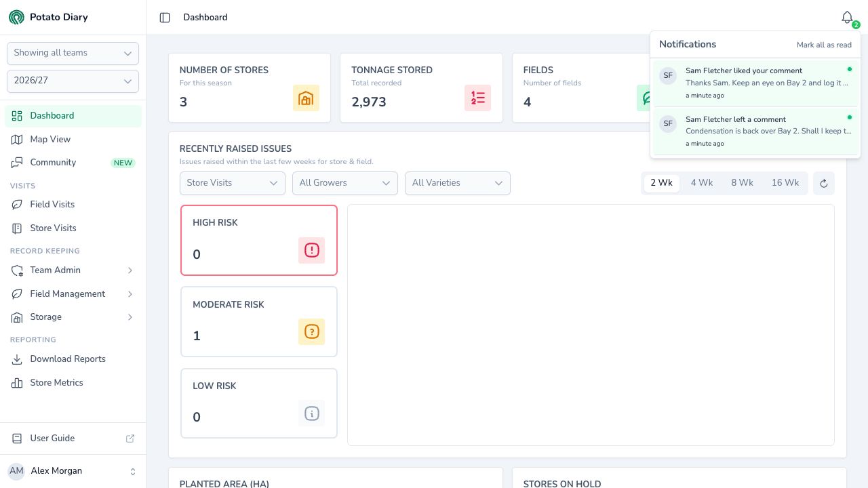This screenshot has height=488, width=868.
Task: Expand the Storage submenu
Action: [73, 317]
